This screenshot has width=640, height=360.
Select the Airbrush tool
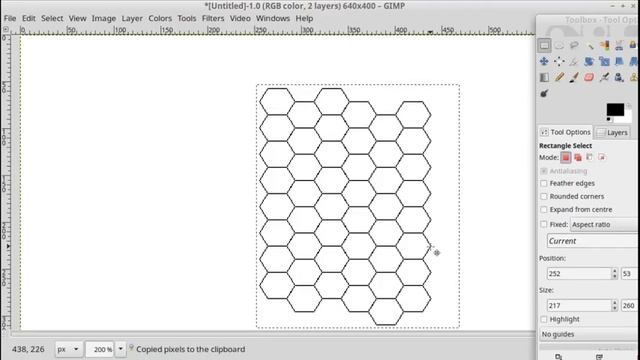pos(604,77)
